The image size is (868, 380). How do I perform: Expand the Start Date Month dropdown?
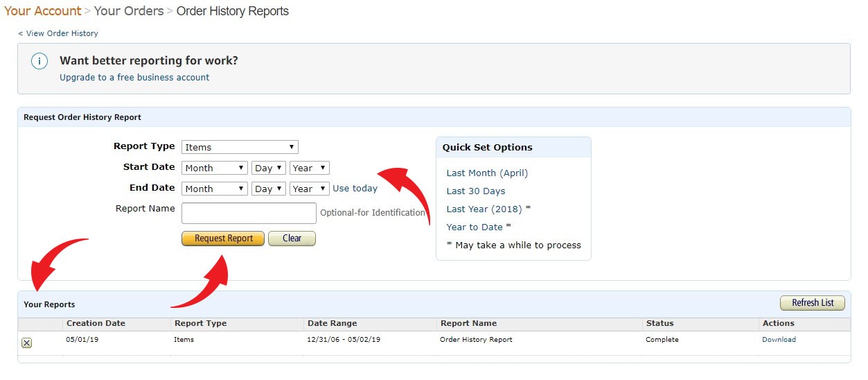(x=214, y=168)
